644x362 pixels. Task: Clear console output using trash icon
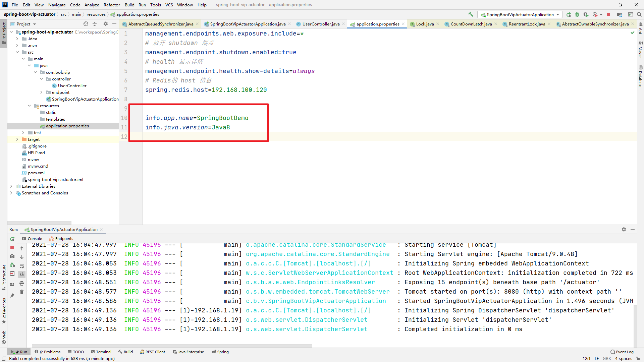tap(22, 292)
